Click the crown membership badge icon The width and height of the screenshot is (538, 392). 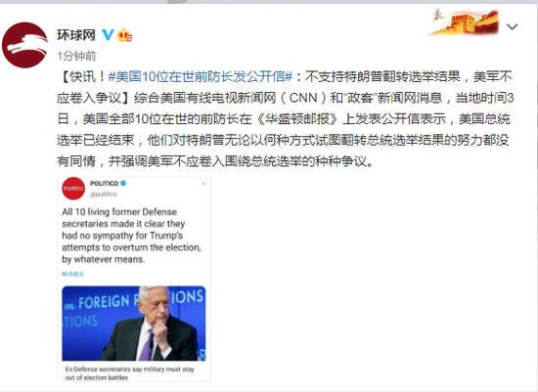coord(124,35)
